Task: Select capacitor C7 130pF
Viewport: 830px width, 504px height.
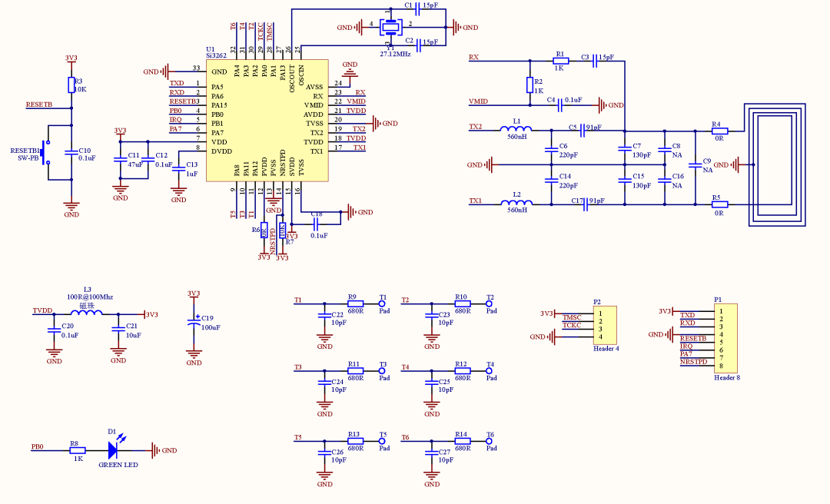Action: point(625,151)
